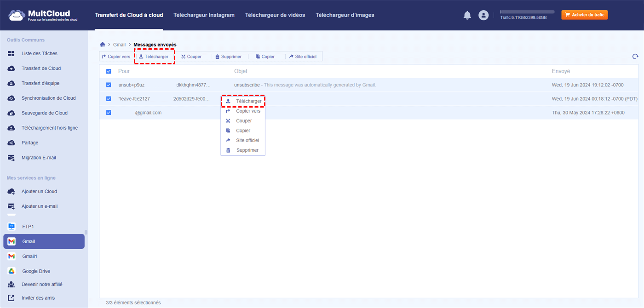Open Téléchargeur Instagram tab
644x308 pixels.
click(x=204, y=15)
